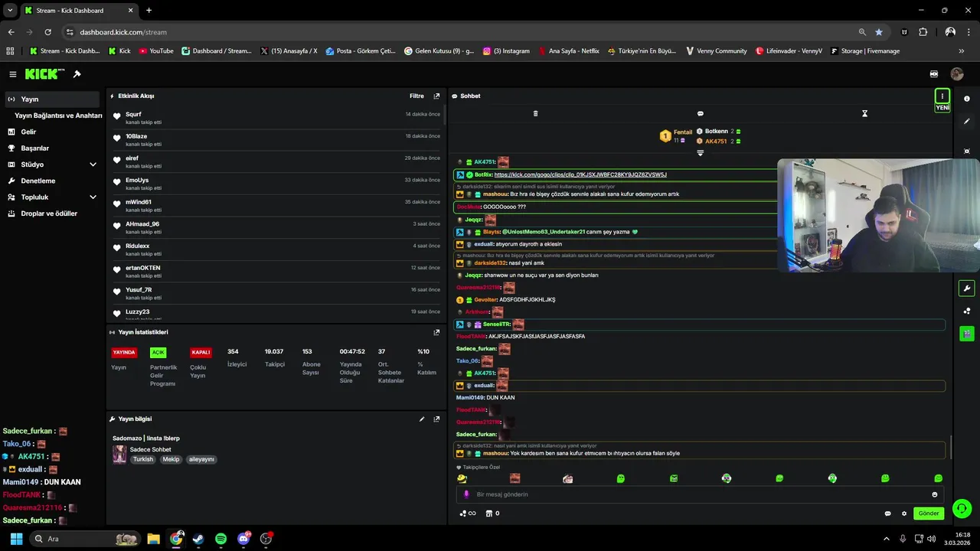Click the wrench icon in right sidebar
Screen dimensions: 980x551
point(967,289)
